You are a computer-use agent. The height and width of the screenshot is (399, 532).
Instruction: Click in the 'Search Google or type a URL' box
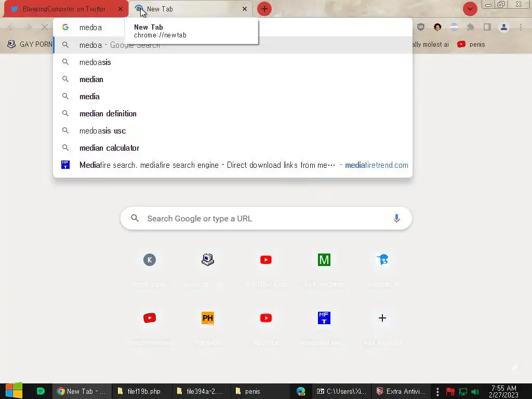[266, 218]
